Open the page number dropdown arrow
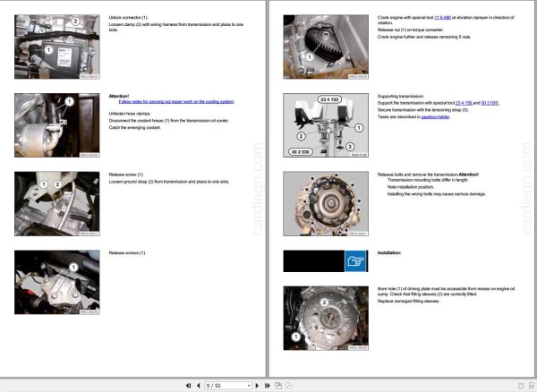537x392 pixels. click(x=249, y=386)
